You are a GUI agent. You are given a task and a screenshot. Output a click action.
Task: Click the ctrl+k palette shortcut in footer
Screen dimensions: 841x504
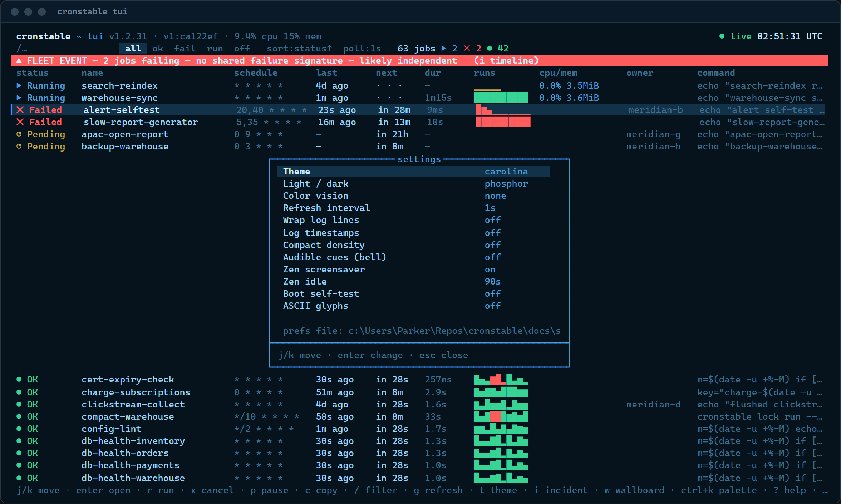[719, 490]
